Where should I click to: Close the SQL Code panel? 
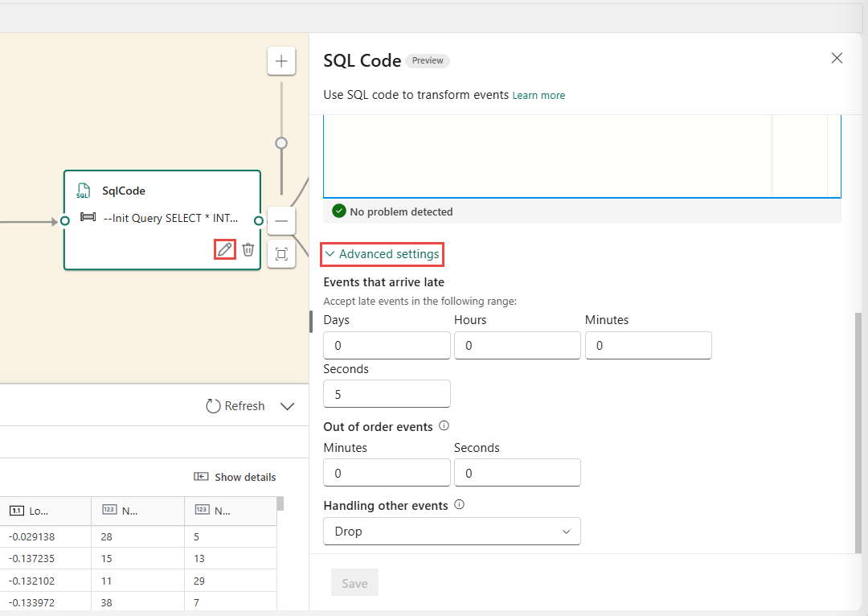(837, 58)
